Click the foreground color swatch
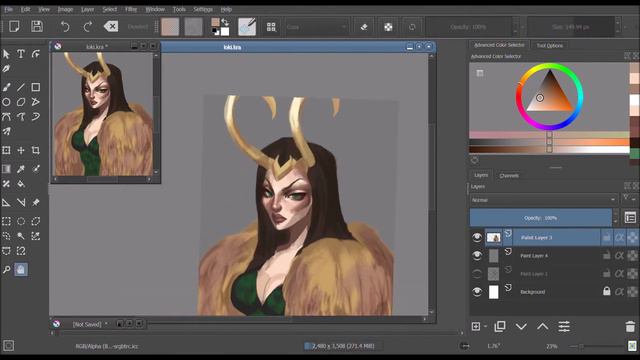Image resolution: width=640 pixels, height=360 pixels. pos(215,22)
